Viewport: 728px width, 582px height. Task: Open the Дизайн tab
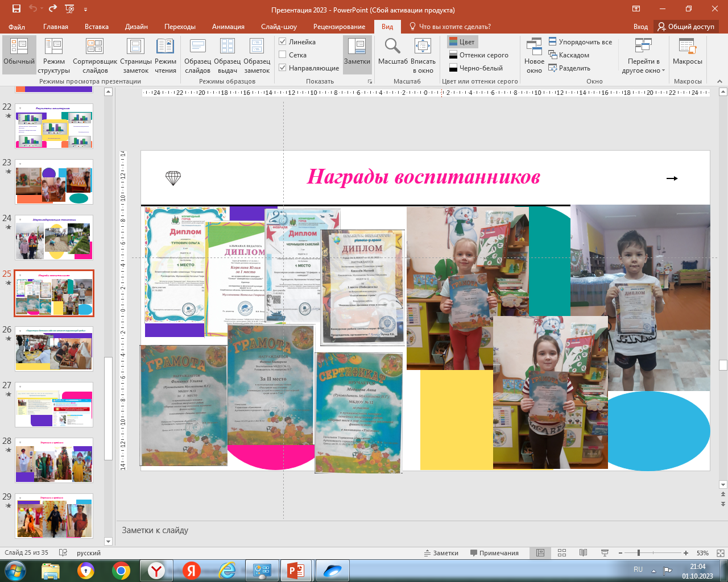136,27
